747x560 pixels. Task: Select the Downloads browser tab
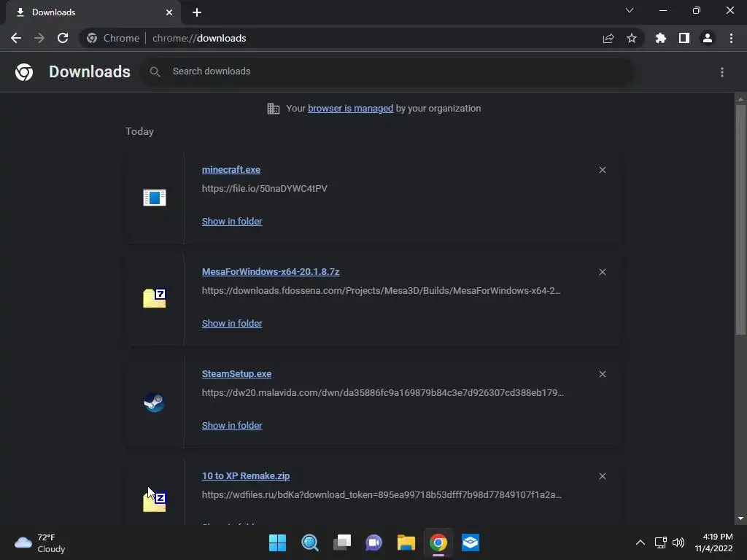[93, 12]
